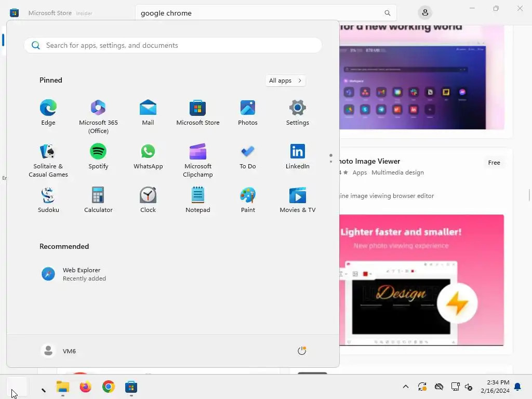Launch Paint
This screenshot has width=532, height=399.
248,200
